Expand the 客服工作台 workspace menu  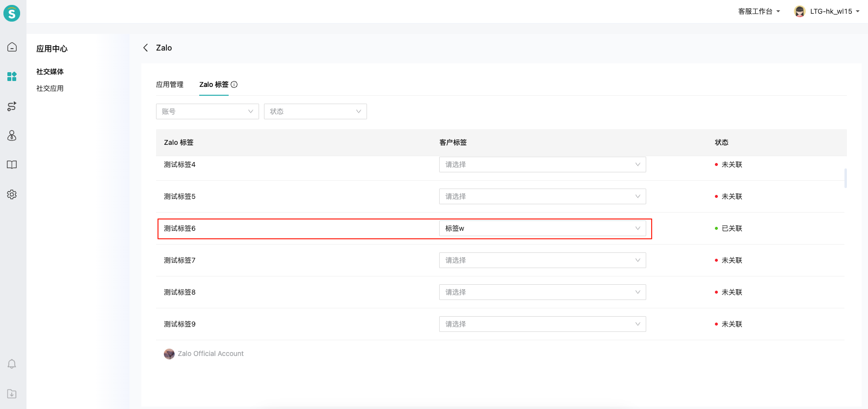click(x=759, y=11)
